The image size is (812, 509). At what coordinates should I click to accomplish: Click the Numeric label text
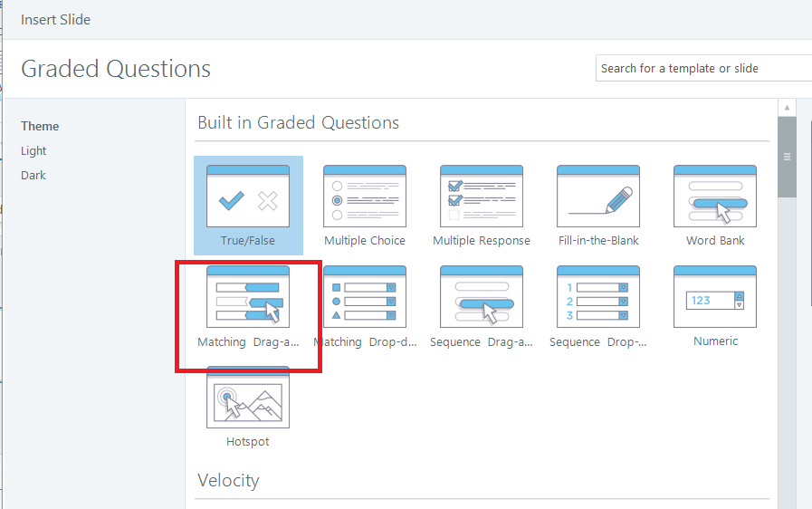coord(715,341)
